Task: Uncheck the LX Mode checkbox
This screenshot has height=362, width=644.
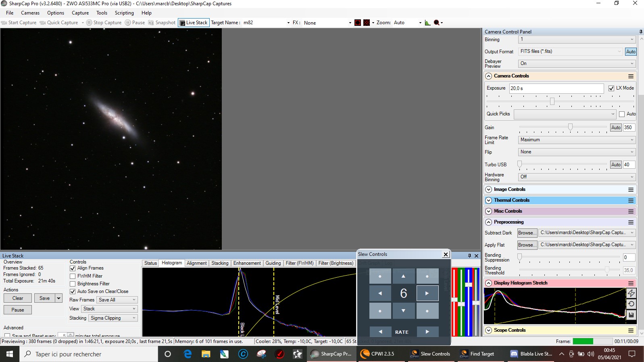Action: click(x=611, y=88)
